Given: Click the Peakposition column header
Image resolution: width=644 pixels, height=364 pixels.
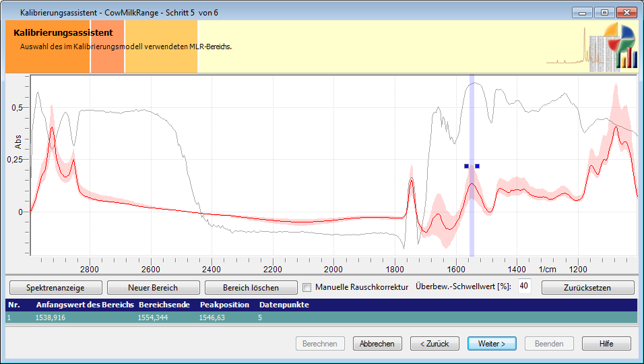Looking at the screenshot, I should coord(224,305).
